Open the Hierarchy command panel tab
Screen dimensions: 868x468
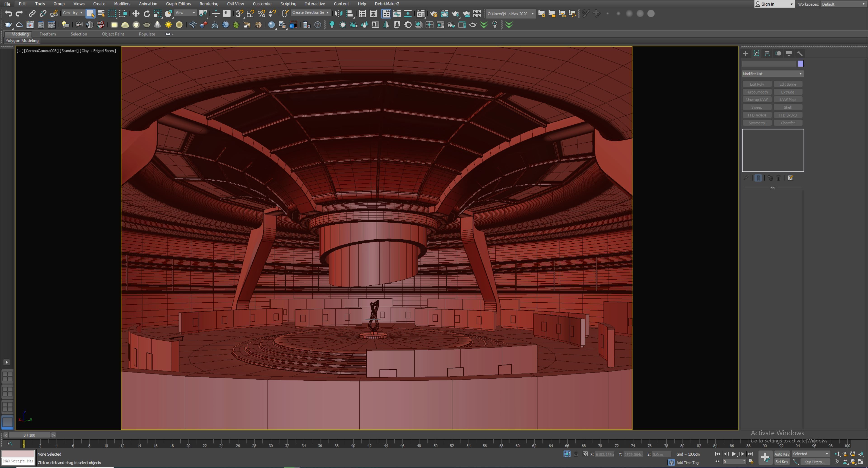pyautogui.click(x=767, y=53)
